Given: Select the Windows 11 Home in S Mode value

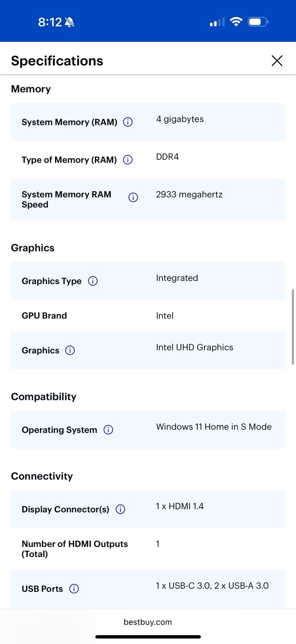Looking at the screenshot, I should pos(214,427).
